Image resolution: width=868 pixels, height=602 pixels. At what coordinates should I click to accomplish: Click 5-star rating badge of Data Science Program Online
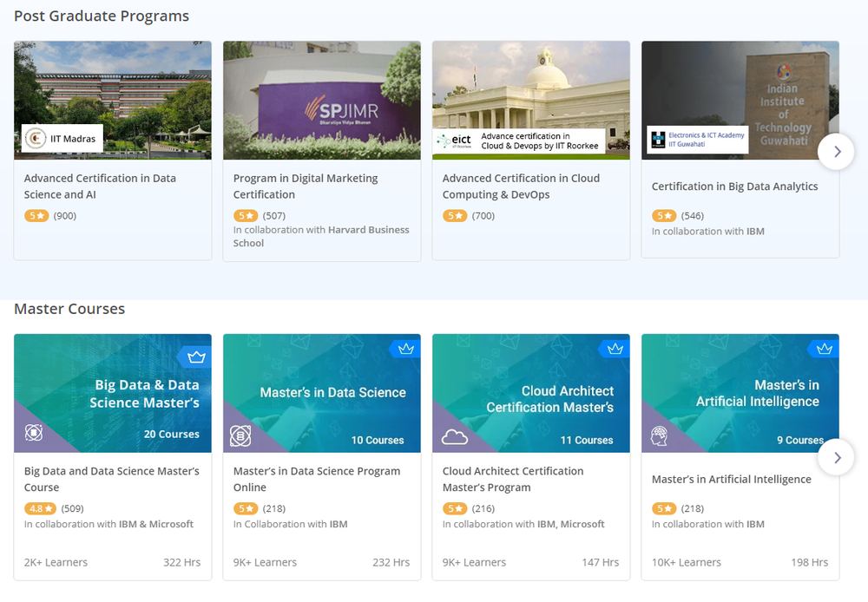pos(246,508)
